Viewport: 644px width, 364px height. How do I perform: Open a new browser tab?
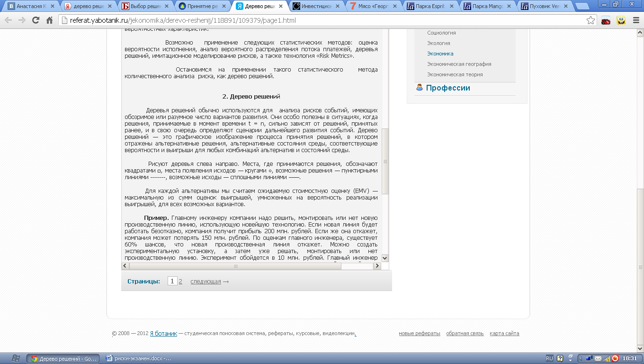tap(583, 7)
